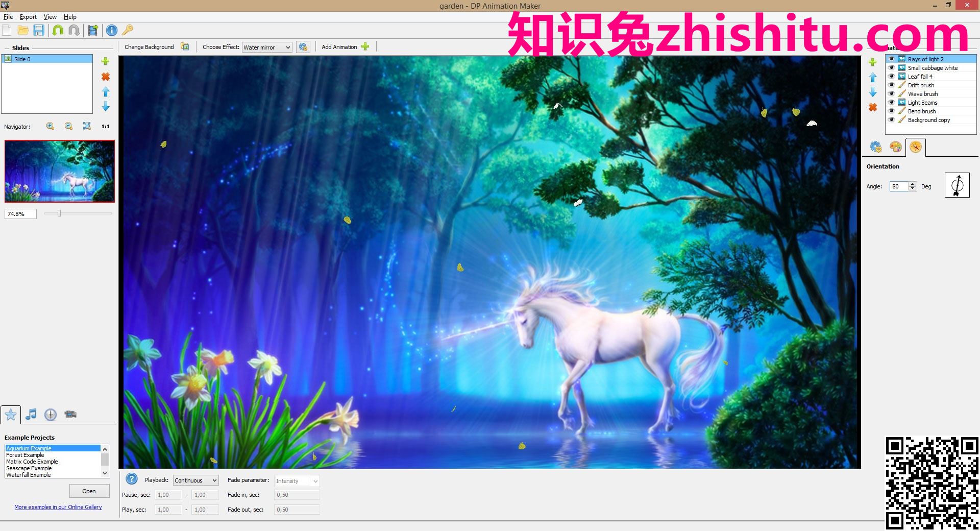Viewport: 980px width, 531px height.
Task: Zoom out using the Navigator magnifier minus
Action: click(68, 126)
